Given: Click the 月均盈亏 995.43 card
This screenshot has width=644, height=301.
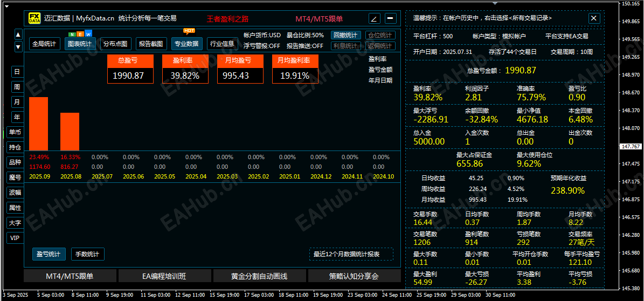Looking at the screenshot, I should pyautogui.click(x=240, y=69).
